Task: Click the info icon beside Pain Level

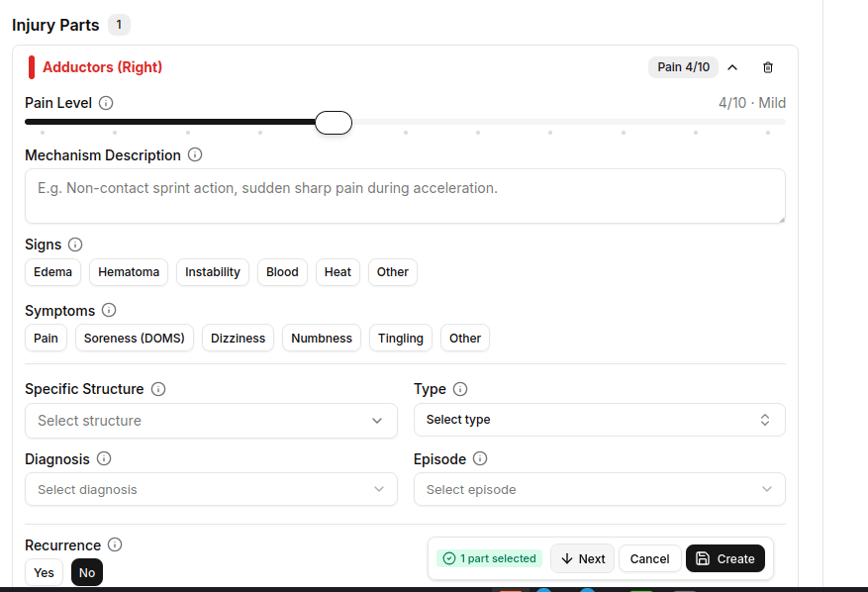Action: click(x=106, y=103)
